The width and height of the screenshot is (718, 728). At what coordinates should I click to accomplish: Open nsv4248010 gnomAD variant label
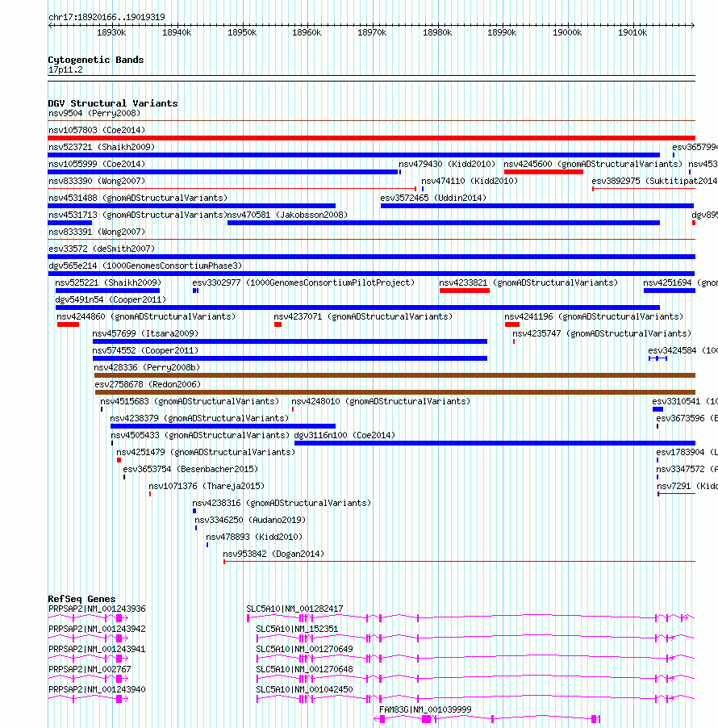[381, 402]
